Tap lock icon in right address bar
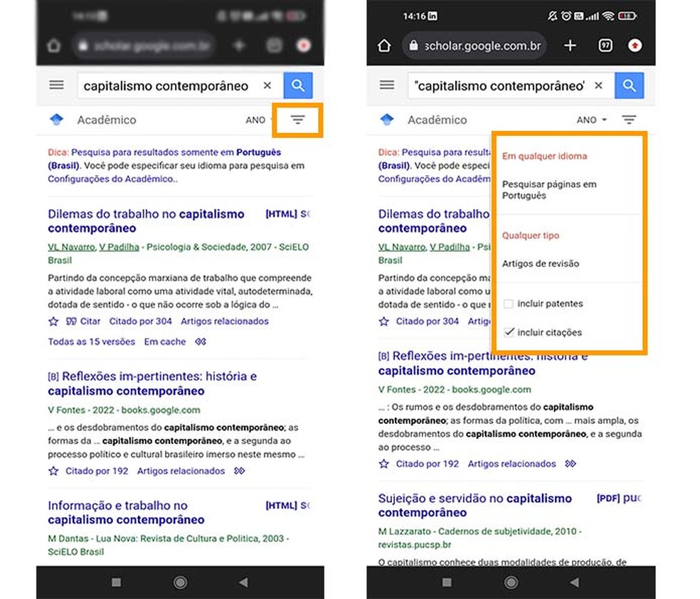 414,46
